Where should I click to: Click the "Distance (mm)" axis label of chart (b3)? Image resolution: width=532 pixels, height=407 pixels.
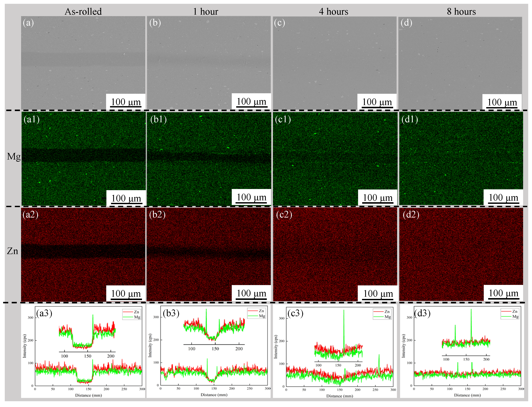pos(214,395)
